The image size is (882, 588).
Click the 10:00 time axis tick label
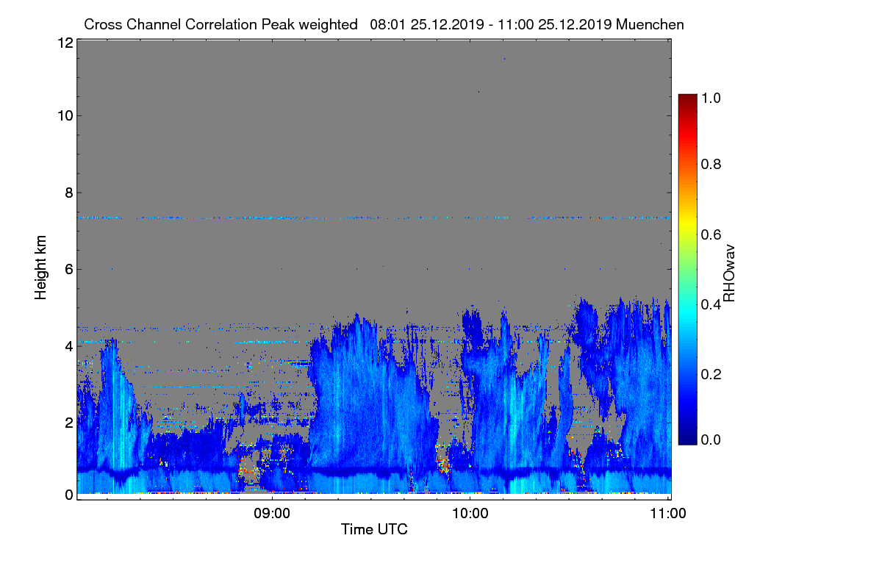[x=470, y=514]
